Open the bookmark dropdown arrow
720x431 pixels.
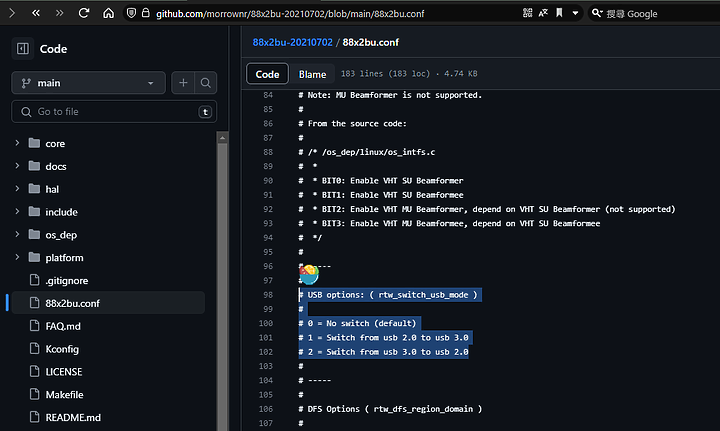[x=575, y=13]
